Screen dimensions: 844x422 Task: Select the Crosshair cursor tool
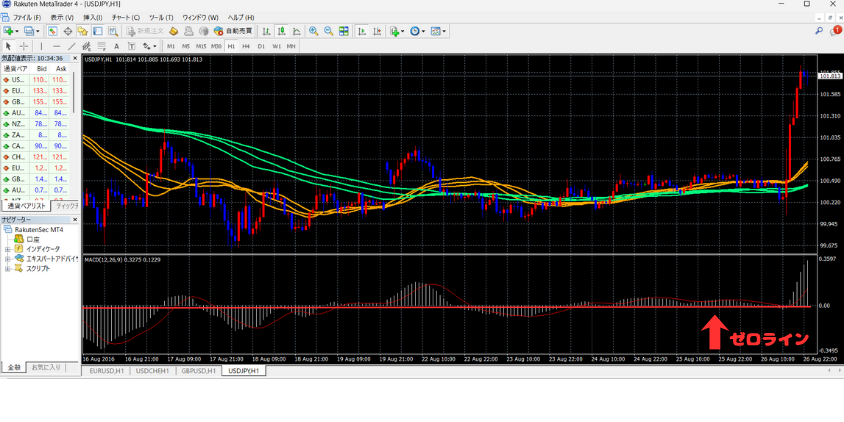pos(24,46)
